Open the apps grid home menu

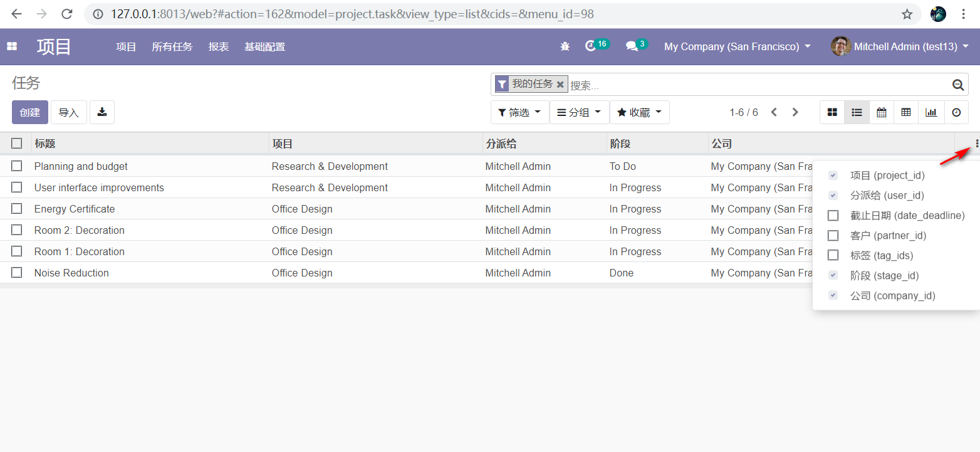12,46
